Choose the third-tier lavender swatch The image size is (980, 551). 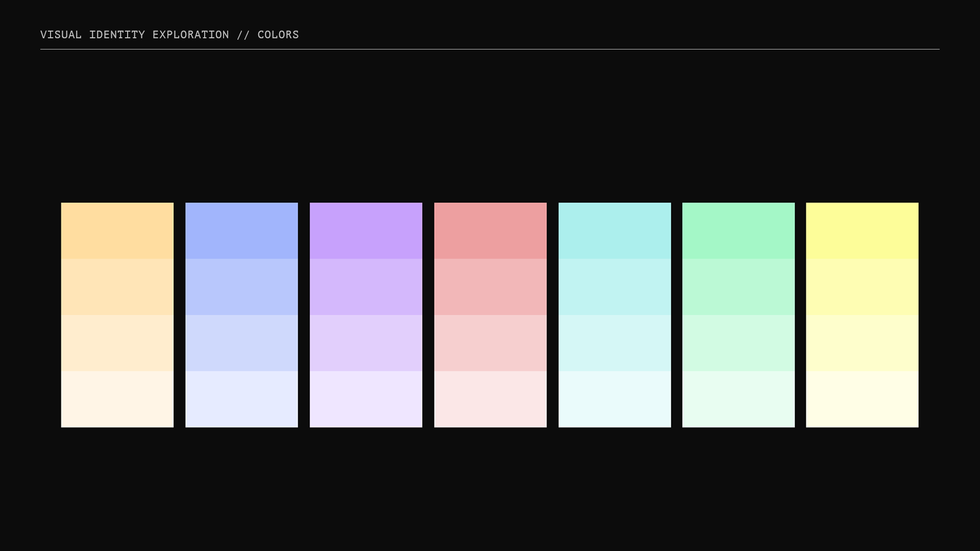tap(366, 343)
